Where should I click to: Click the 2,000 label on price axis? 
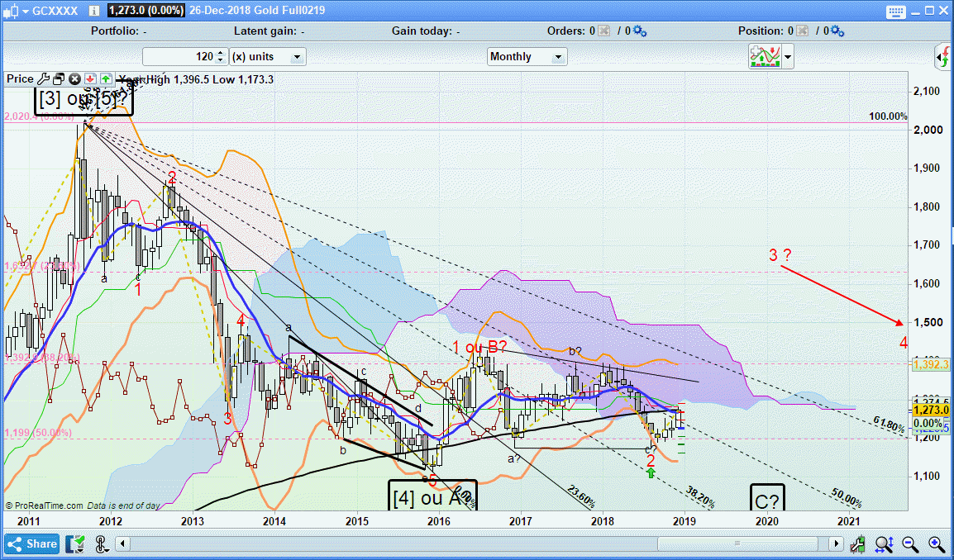click(928, 130)
